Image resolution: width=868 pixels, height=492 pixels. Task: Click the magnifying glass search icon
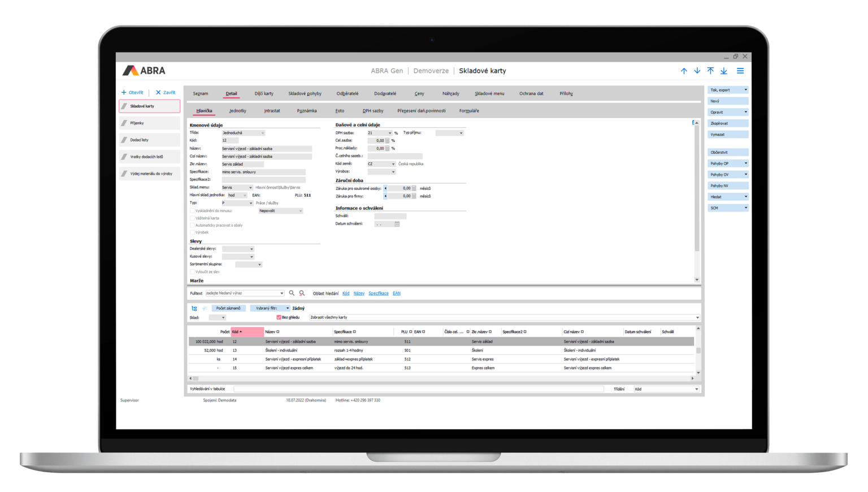(x=291, y=293)
